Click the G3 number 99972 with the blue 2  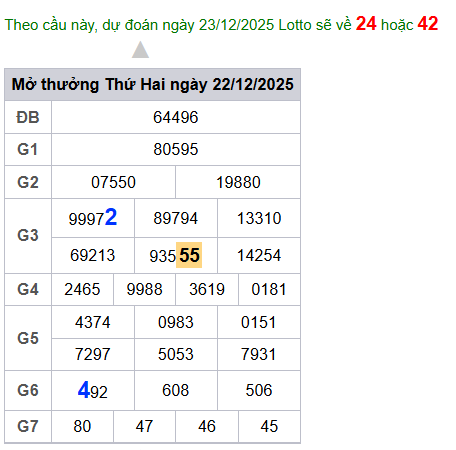[93, 218]
